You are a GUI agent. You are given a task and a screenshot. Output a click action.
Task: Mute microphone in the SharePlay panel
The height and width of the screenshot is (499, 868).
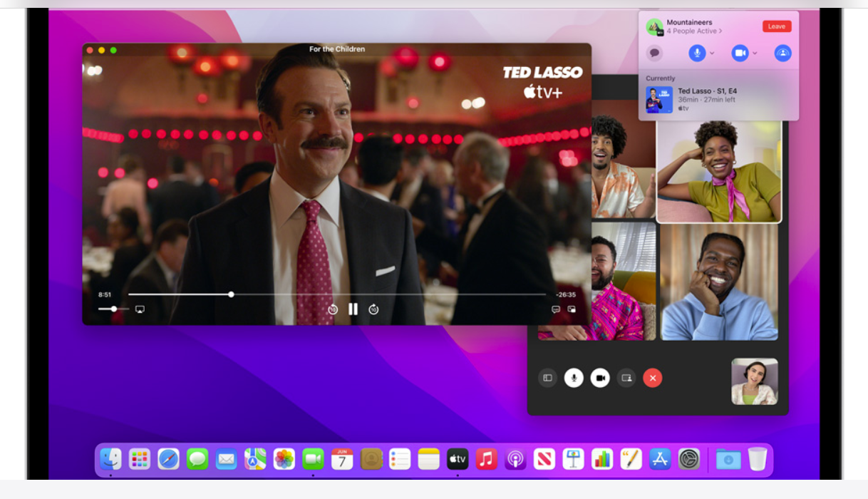click(x=697, y=53)
